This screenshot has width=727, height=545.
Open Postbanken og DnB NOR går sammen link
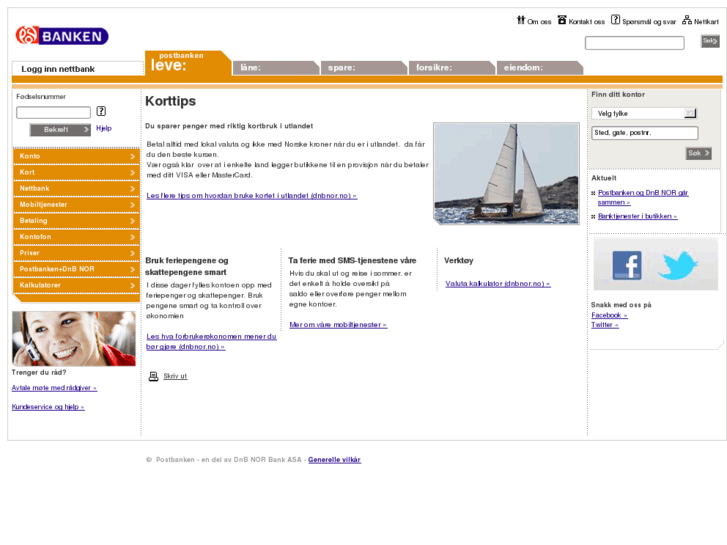click(643, 198)
